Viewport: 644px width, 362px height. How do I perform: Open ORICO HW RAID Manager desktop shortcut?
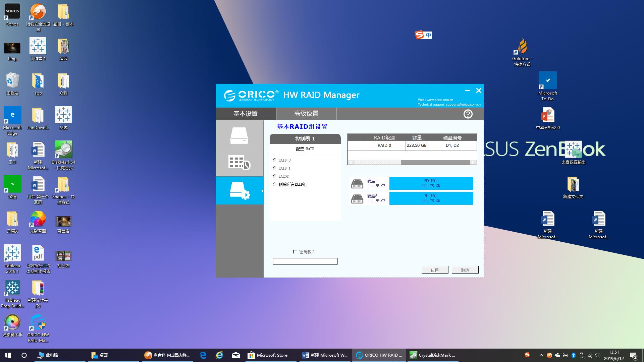[38, 323]
